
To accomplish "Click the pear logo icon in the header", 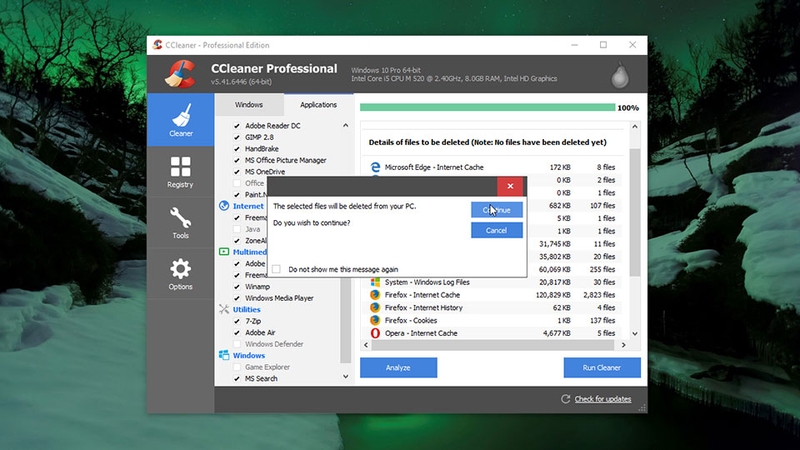I will (x=620, y=75).
